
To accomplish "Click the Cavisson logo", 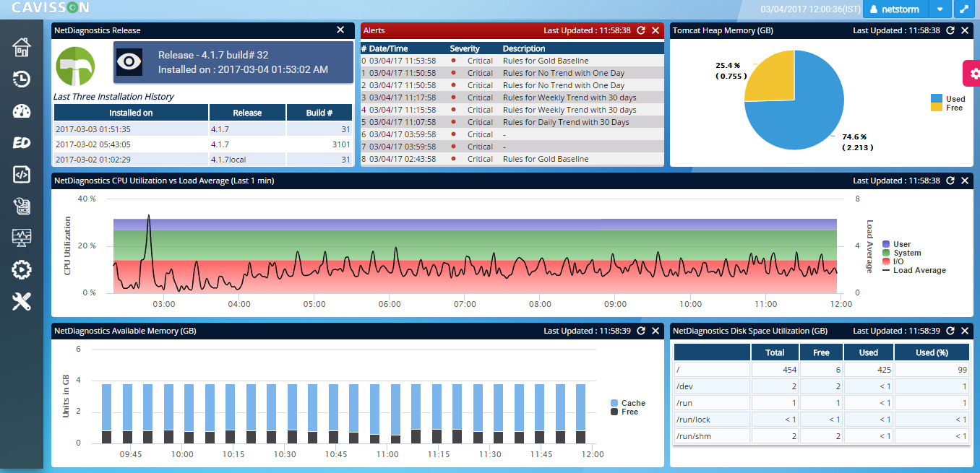I will pos(51,8).
